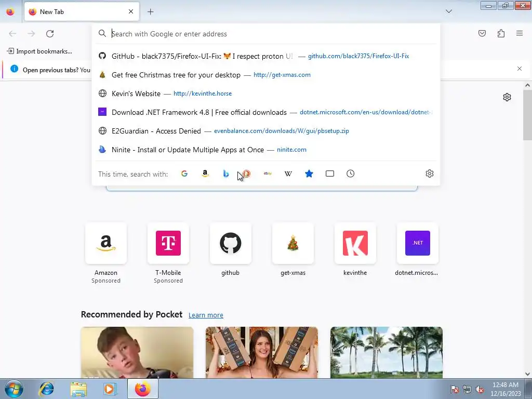The width and height of the screenshot is (532, 399).
Task: Open the Save to Pocket toolbar icon
Action: (x=482, y=33)
